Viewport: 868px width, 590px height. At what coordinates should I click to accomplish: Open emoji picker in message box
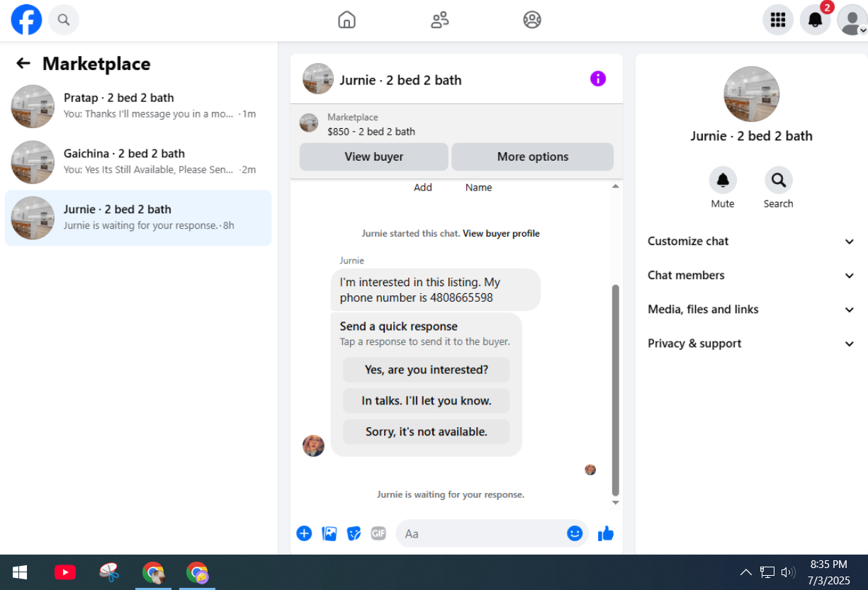[575, 533]
